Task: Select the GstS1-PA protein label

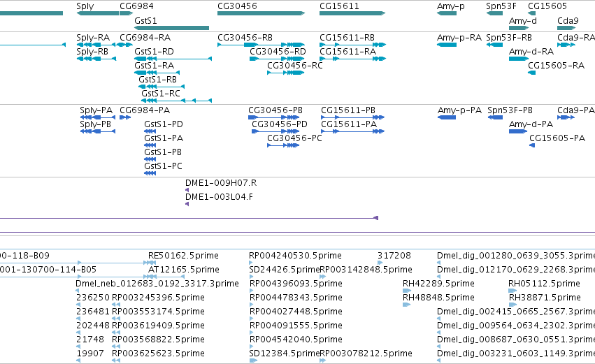Action: (x=164, y=138)
